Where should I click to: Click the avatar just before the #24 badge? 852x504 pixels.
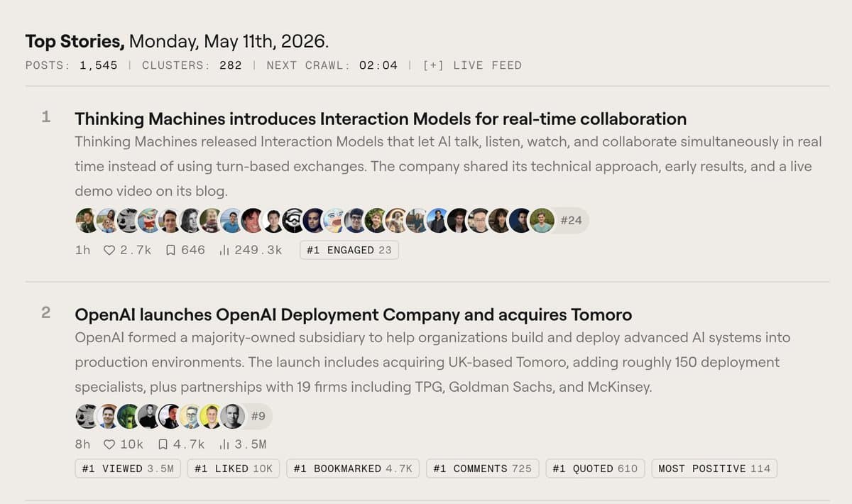tap(542, 220)
